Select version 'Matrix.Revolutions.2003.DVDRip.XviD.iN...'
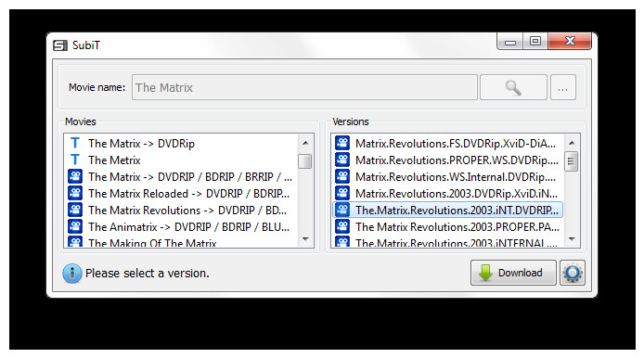 (x=448, y=193)
